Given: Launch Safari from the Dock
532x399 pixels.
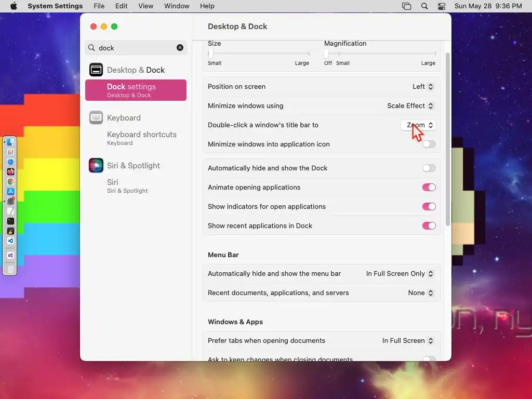Looking at the screenshot, I should click(x=10, y=162).
